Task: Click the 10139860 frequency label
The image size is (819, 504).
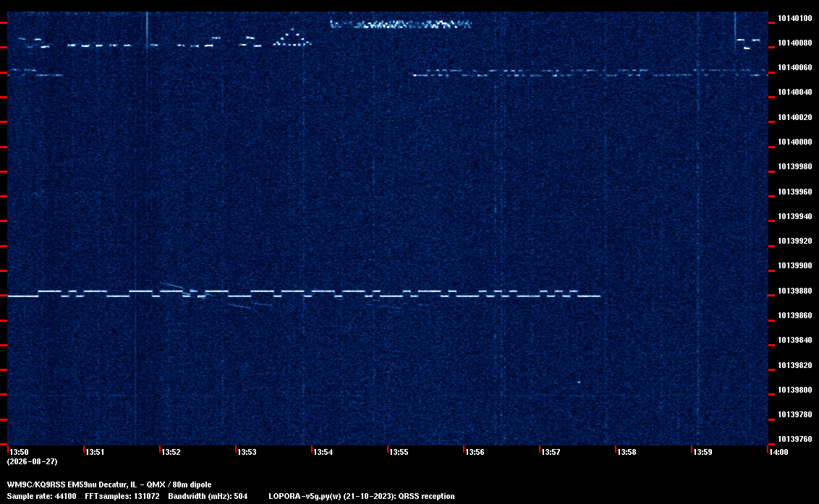Action: [795, 315]
